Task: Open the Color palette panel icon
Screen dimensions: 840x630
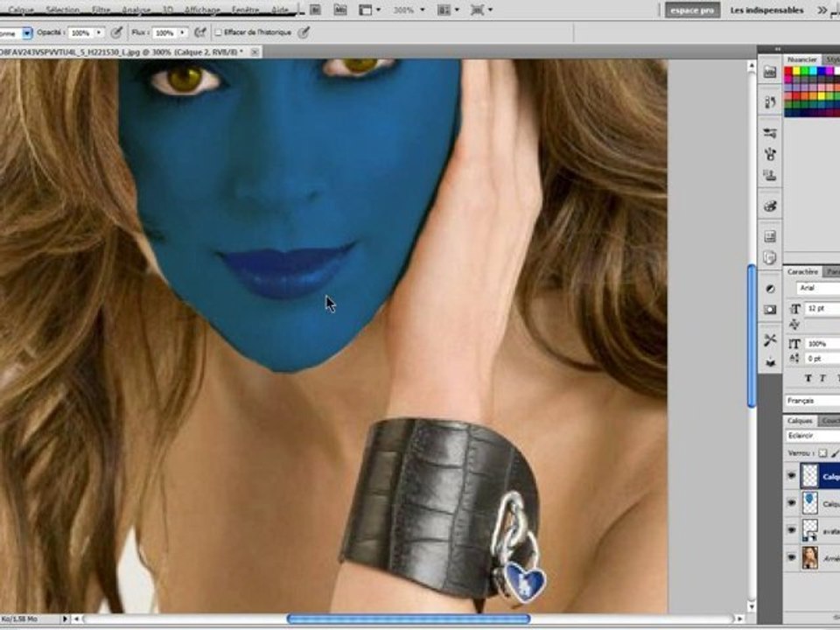Action: (x=770, y=206)
